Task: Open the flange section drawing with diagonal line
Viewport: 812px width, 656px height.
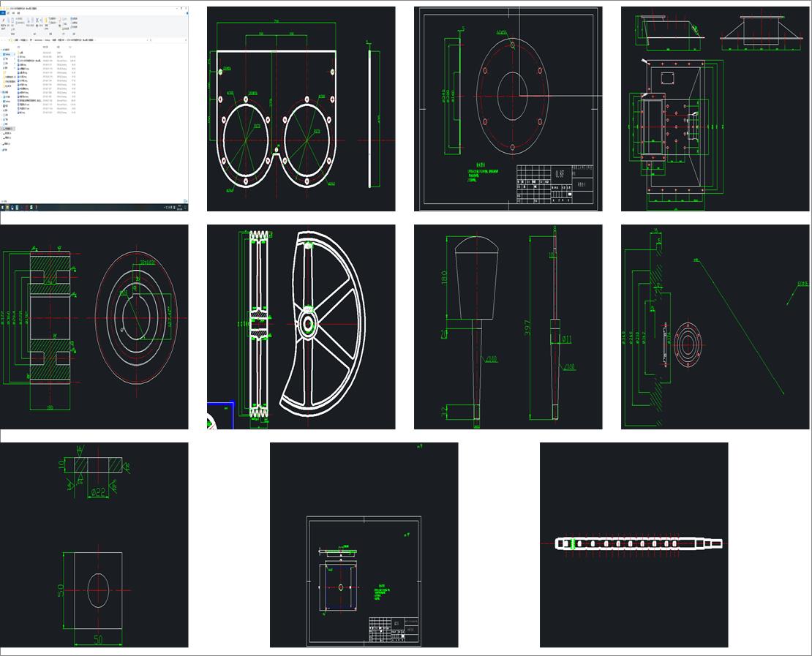Action: pyautogui.click(x=715, y=327)
